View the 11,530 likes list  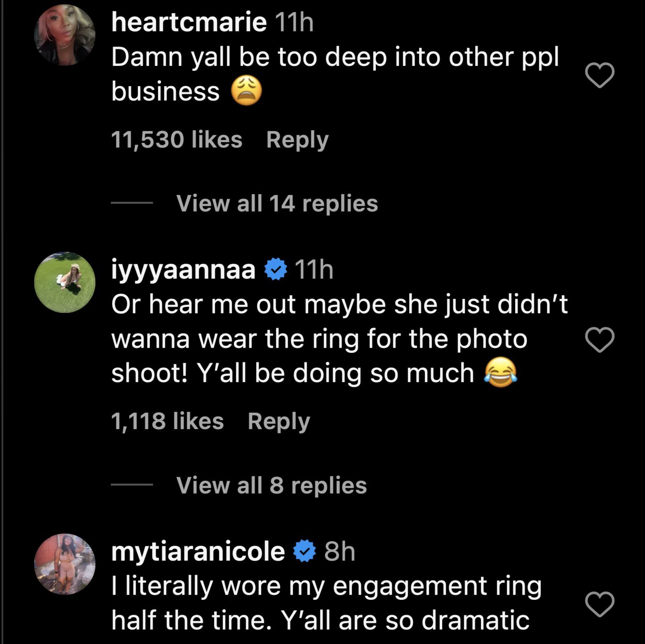coord(177,140)
